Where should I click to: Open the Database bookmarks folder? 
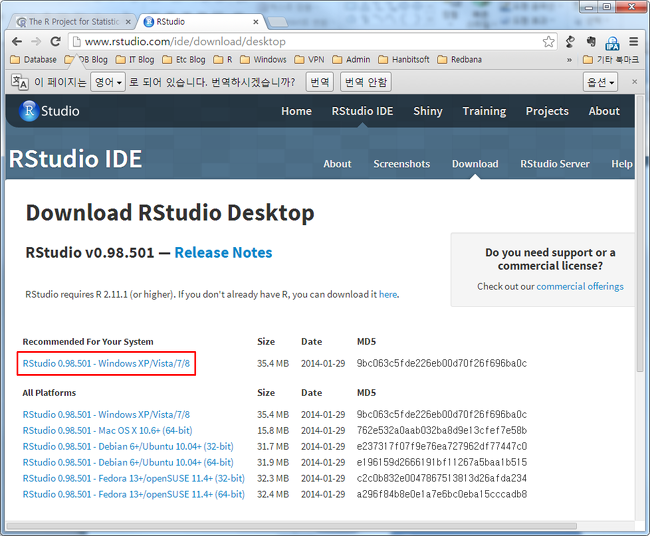[33, 60]
